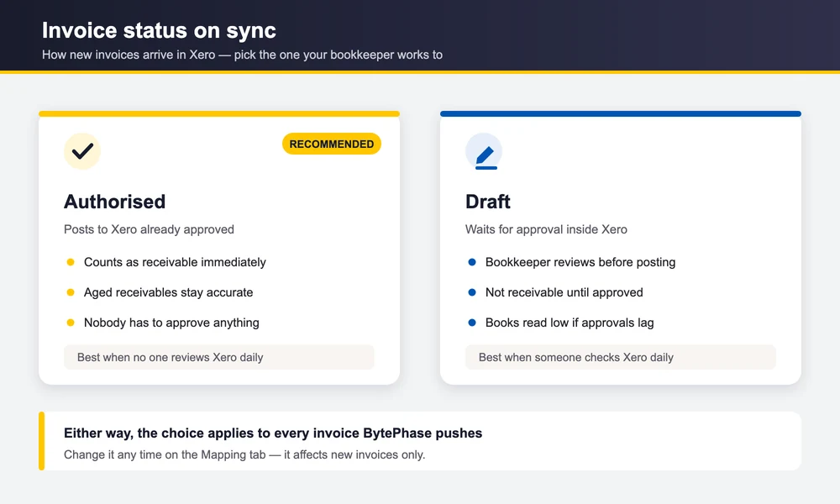The height and width of the screenshot is (504, 840).
Task: Click 'Change it any time on the Mapping tab' text
Action: point(244,454)
